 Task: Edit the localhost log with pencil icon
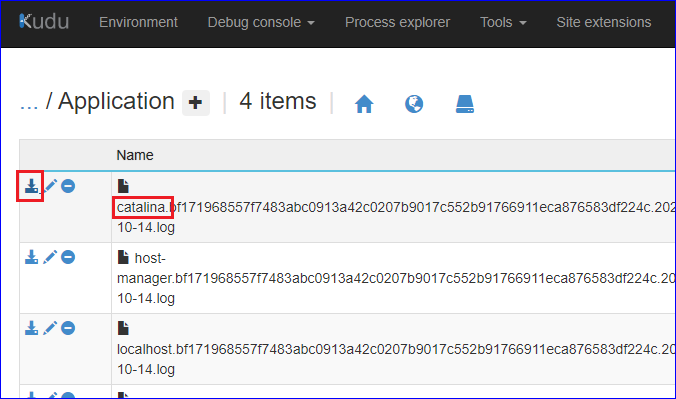click(x=50, y=328)
